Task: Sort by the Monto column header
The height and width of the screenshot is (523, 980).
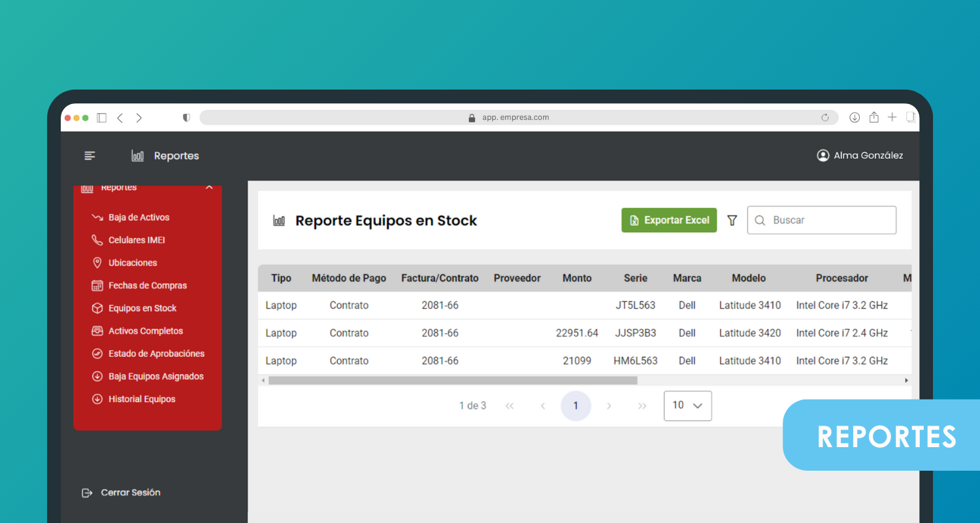Action: (577, 278)
